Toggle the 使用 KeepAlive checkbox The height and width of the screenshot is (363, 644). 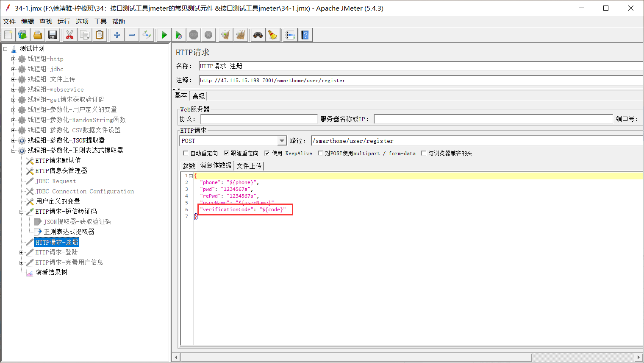[267, 153]
